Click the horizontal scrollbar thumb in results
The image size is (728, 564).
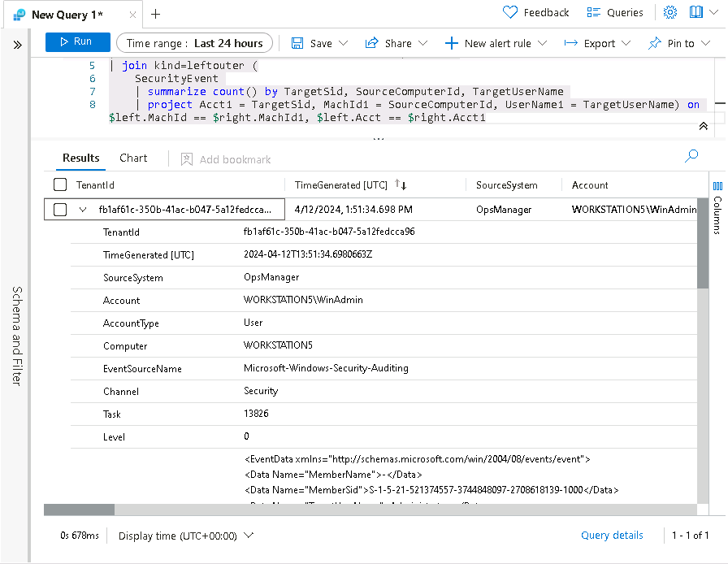tap(79, 510)
